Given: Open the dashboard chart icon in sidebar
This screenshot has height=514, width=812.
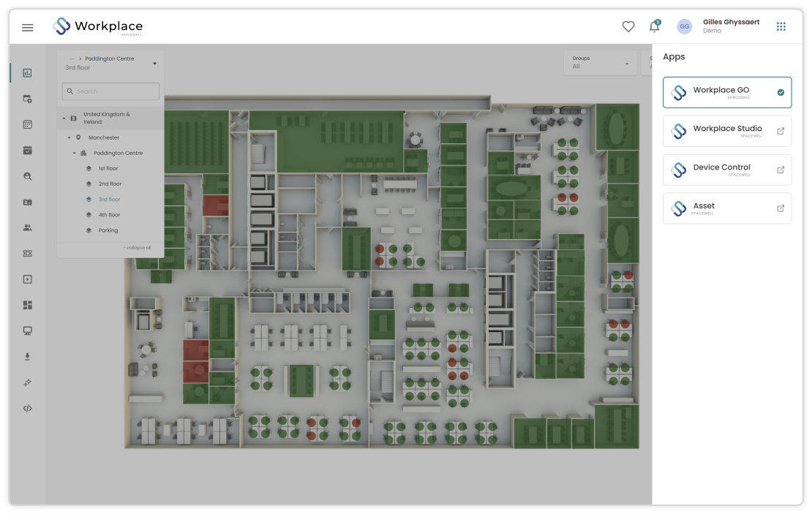Looking at the screenshot, I should coord(28,73).
